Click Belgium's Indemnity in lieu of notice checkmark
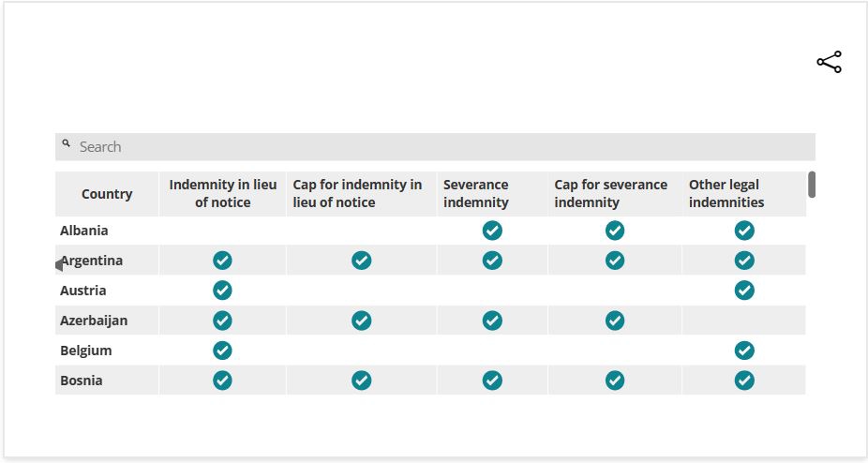The height and width of the screenshot is (463, 868). click(x=222, y=351)
